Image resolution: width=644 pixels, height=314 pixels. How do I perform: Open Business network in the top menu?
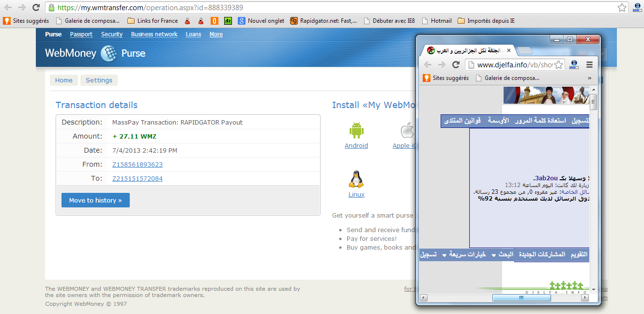coord(154,34)
